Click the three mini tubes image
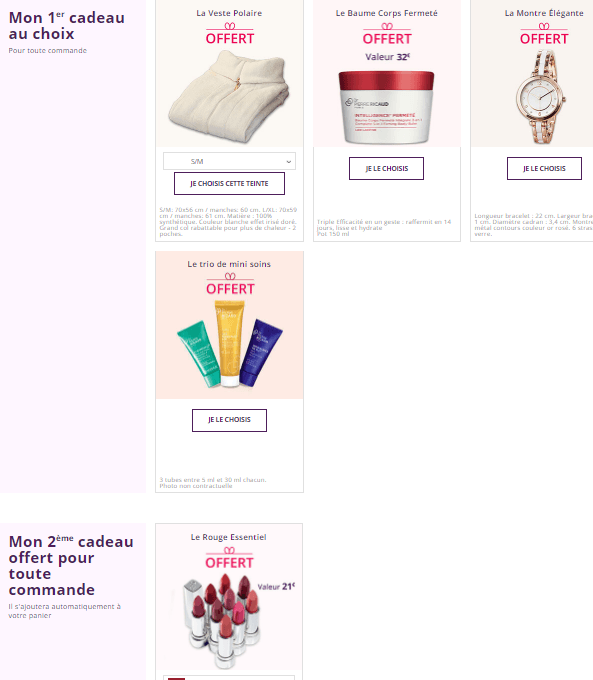Image resolution: width=593 pixels, height=680 pixels. [229, 344]
